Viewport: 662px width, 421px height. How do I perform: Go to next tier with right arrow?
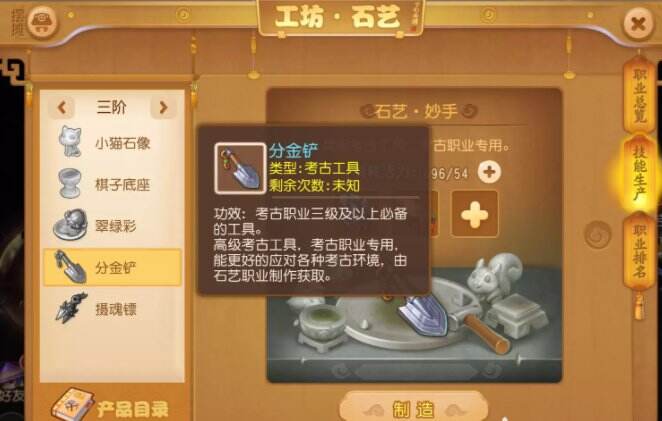(x=163, y=108)
